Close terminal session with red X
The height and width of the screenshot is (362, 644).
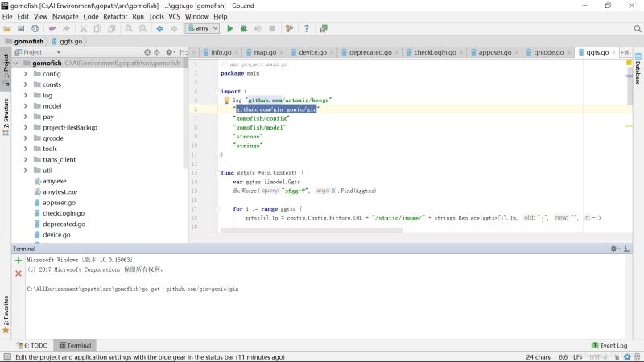19,274
